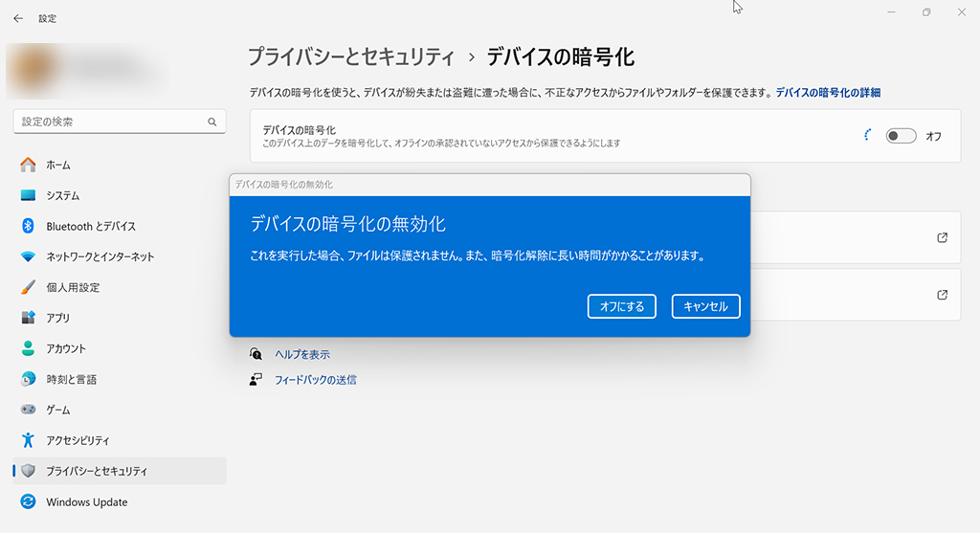Click the blurred user profile area
Screen dimensions: 980x533
pos(87,70)
